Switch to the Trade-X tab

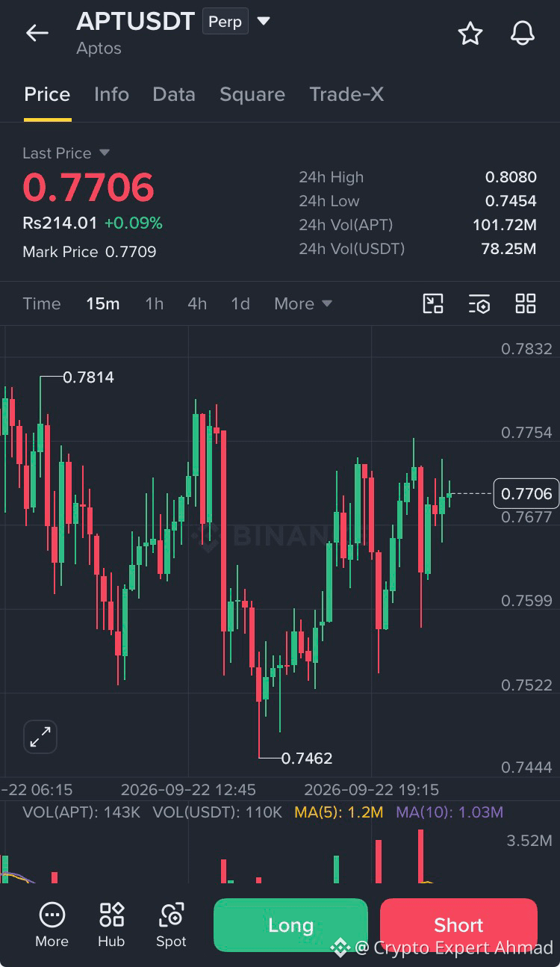coord(346,94)
